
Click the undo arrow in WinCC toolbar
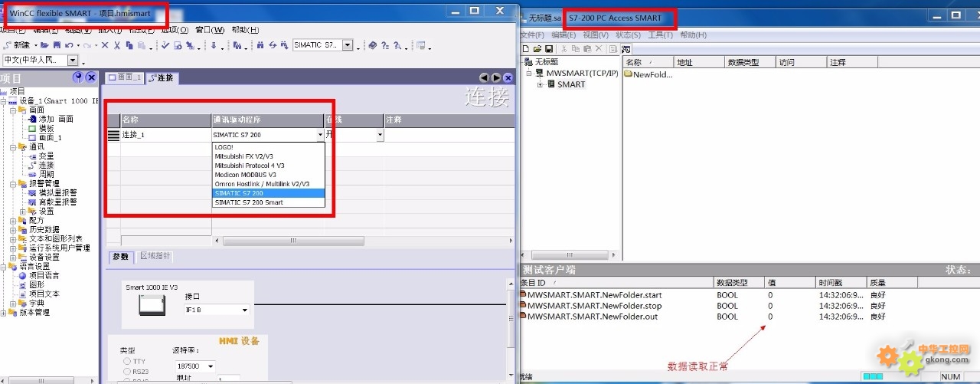click(69, 45)
